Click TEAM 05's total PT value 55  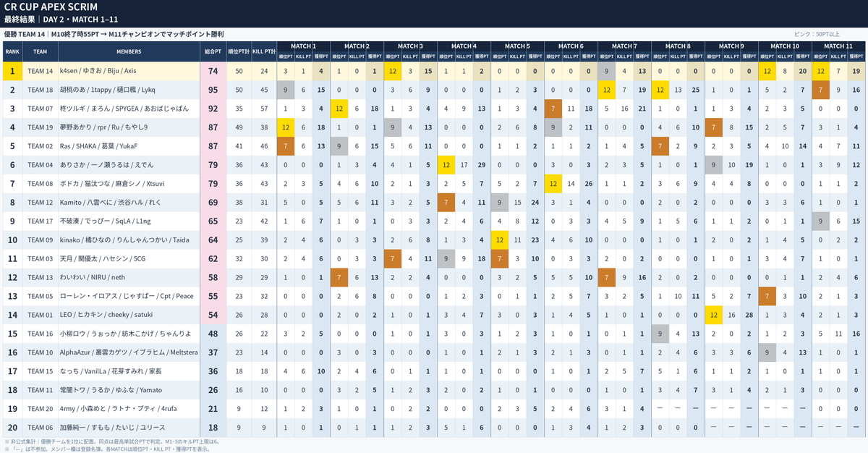(213, 297)
